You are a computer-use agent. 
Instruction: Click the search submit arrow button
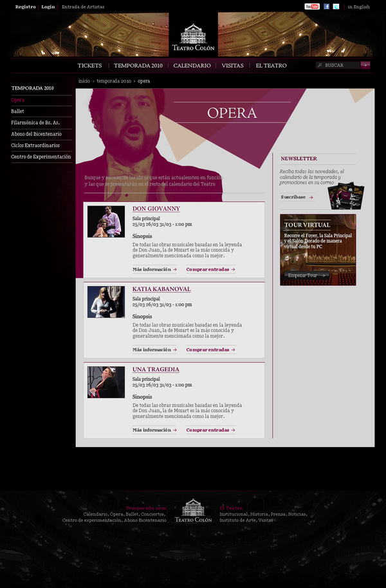(x=365, y=65)
